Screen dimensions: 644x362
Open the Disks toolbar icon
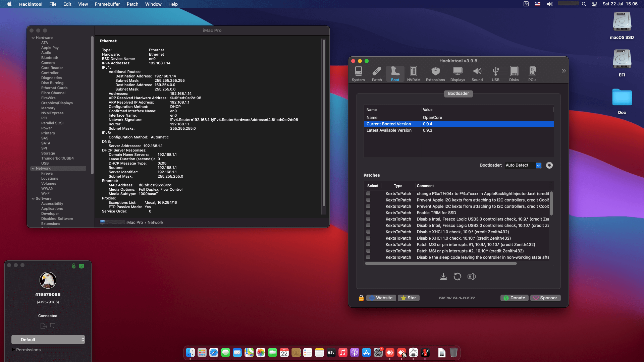tap(514, 74)
